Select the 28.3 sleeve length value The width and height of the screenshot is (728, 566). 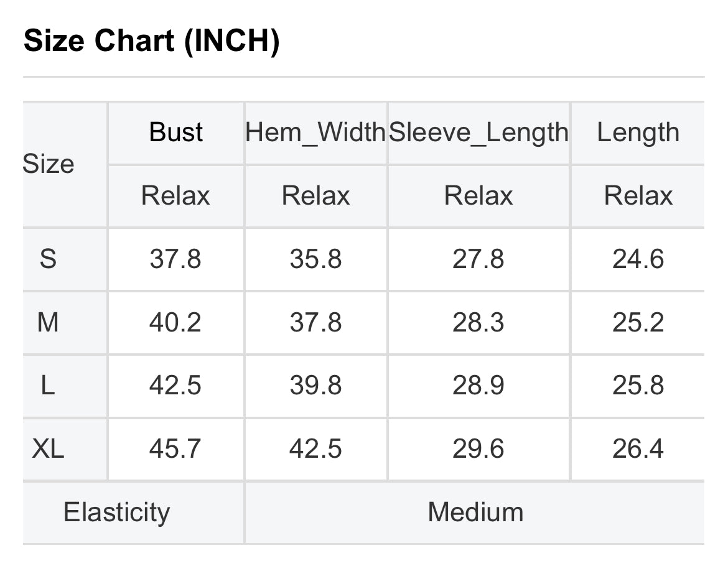(x=478, y=322)
